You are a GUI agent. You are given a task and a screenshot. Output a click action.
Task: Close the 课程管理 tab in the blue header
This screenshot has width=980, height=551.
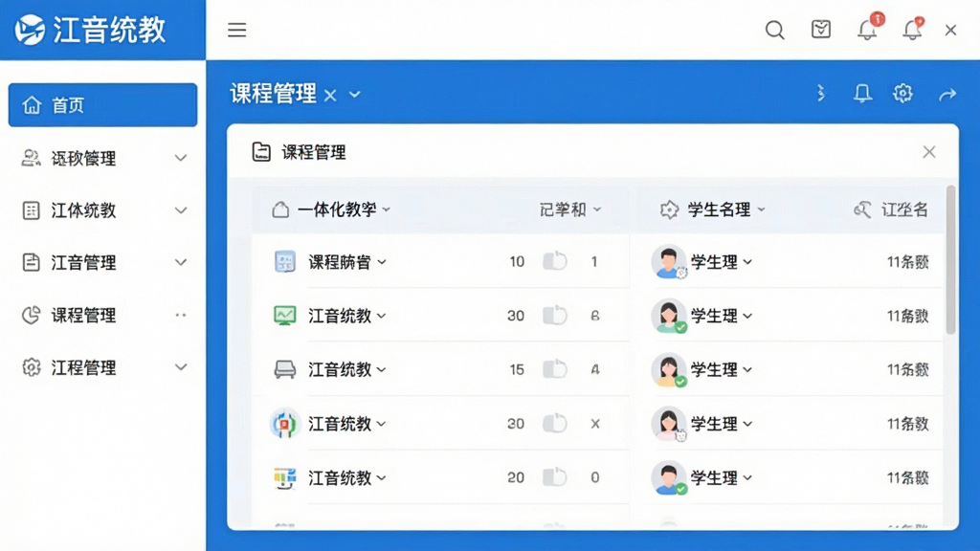tap(330, 96)
